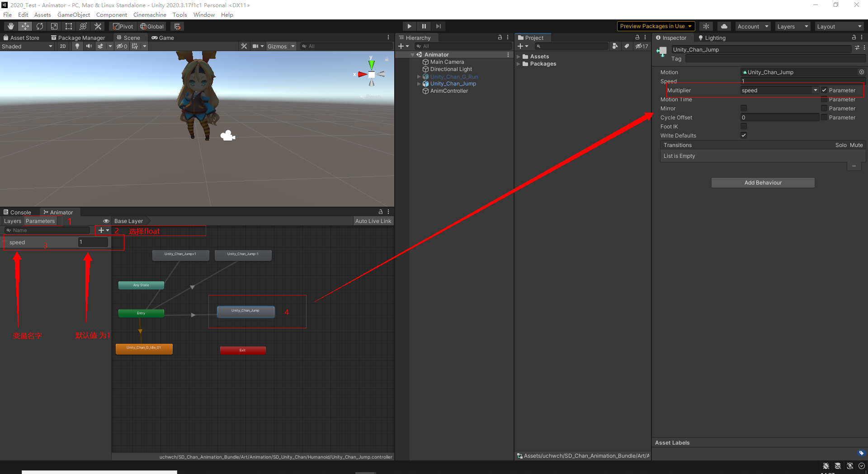Viewport: 868px width, 474px height.
Task: Select the Move tool
Action: (x=25, y=26)
